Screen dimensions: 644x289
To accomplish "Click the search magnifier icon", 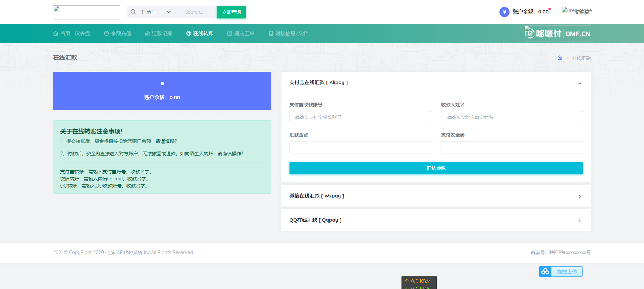I will click(x=133, y=12).
